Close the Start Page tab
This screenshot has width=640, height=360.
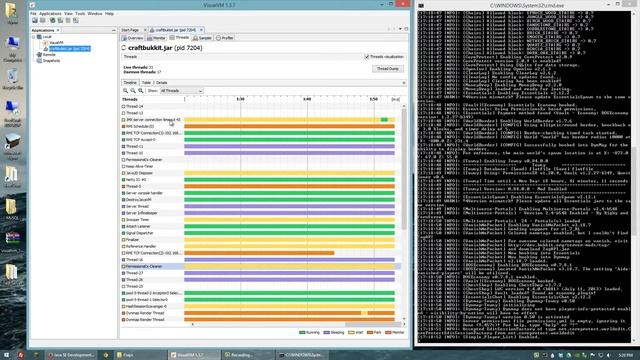144,30
